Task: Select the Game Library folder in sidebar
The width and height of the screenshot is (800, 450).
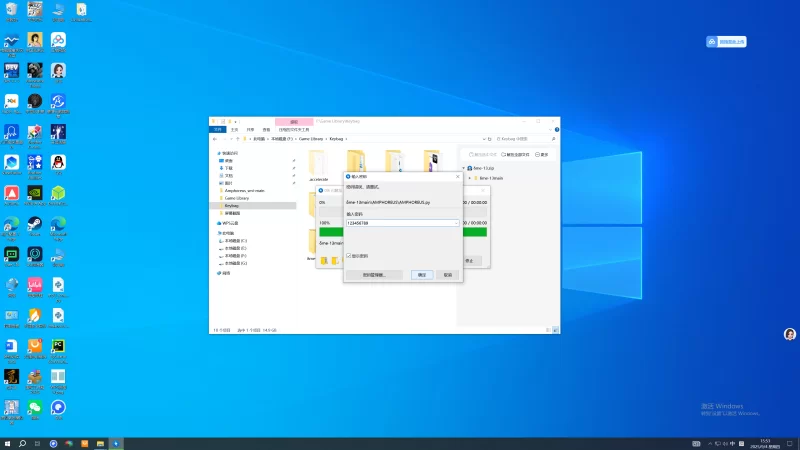Action: pos(236,198)
